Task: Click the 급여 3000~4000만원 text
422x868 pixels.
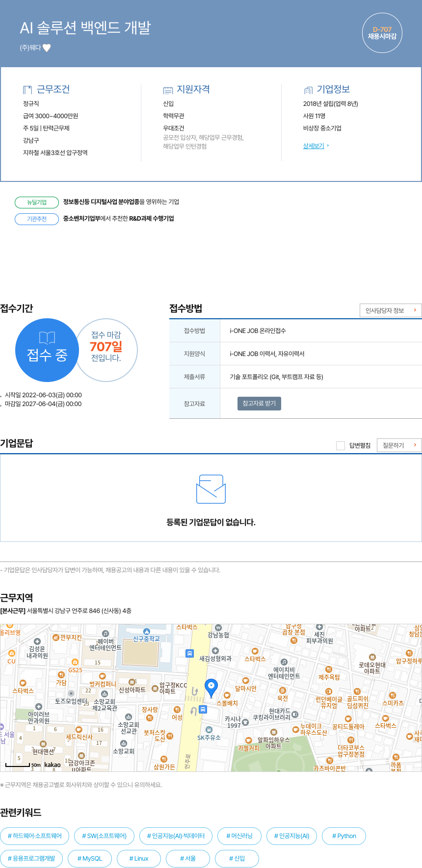Action: [x=51, y=116]
